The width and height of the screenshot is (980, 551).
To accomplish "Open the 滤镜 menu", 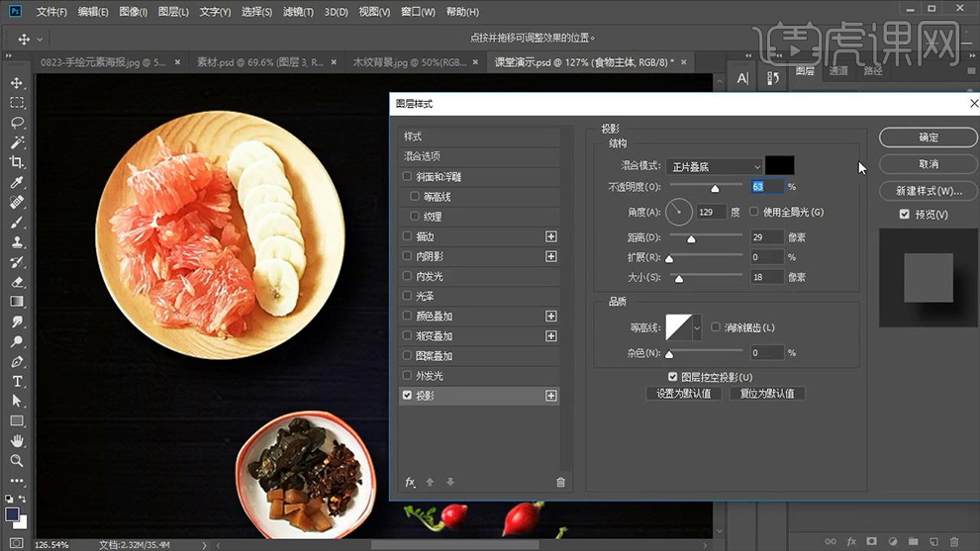I will coord(297,12).
